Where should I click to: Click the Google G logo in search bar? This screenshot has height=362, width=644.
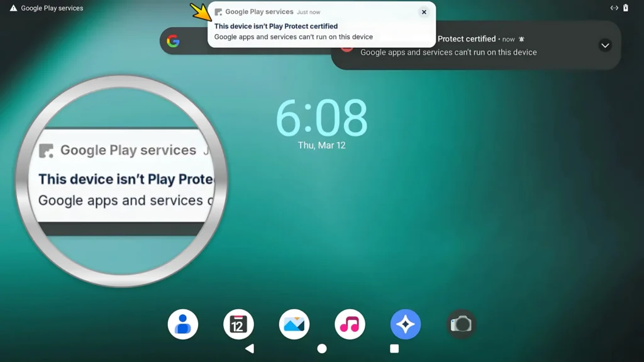(174, 41)
